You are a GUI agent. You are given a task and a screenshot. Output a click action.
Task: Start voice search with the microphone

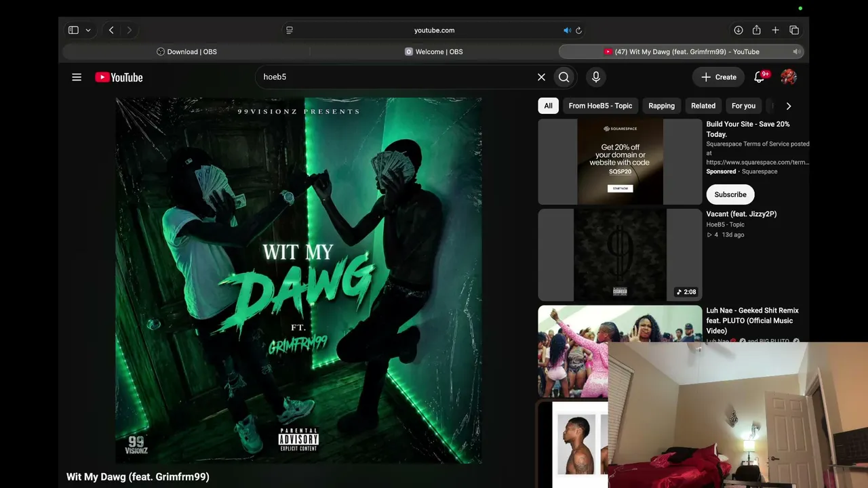coord(596,77)
